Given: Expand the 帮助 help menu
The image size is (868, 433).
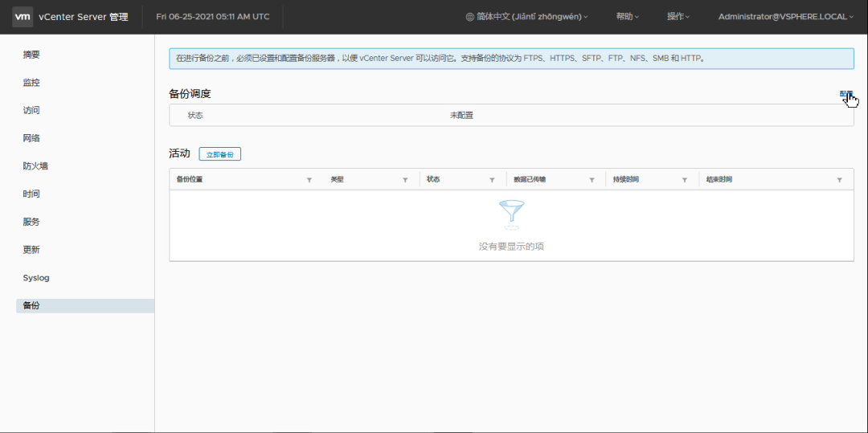Looking at the screenshot, I should pos(627,17).
